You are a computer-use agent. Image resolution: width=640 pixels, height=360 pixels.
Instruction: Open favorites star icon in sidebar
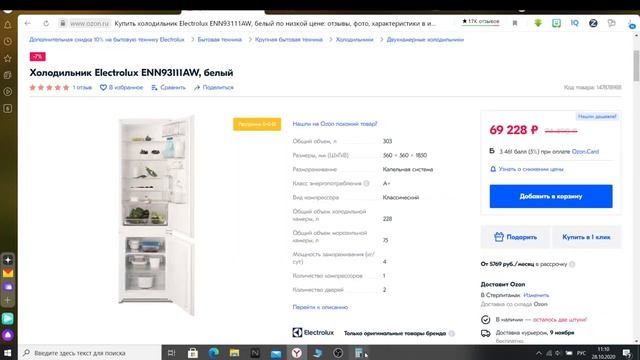(7, 58)
